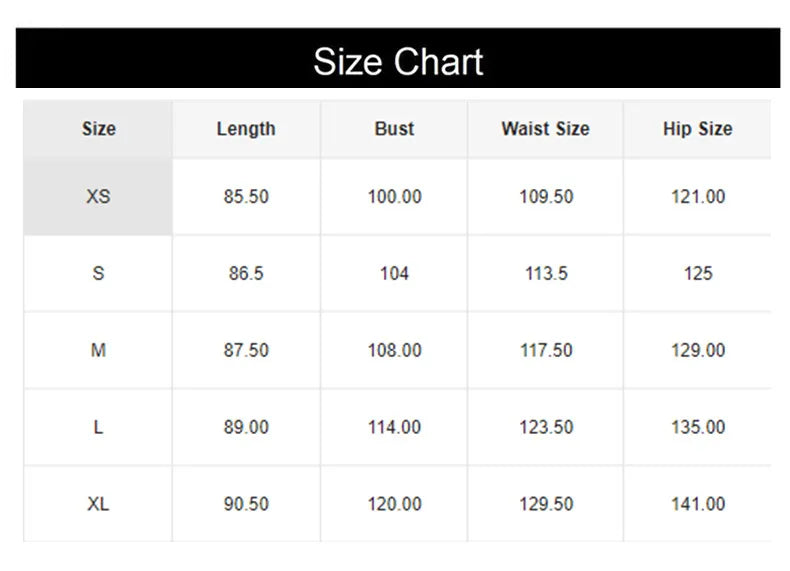Select the S bust value 104
Viewport: 790px width, 571px height.
394,273
